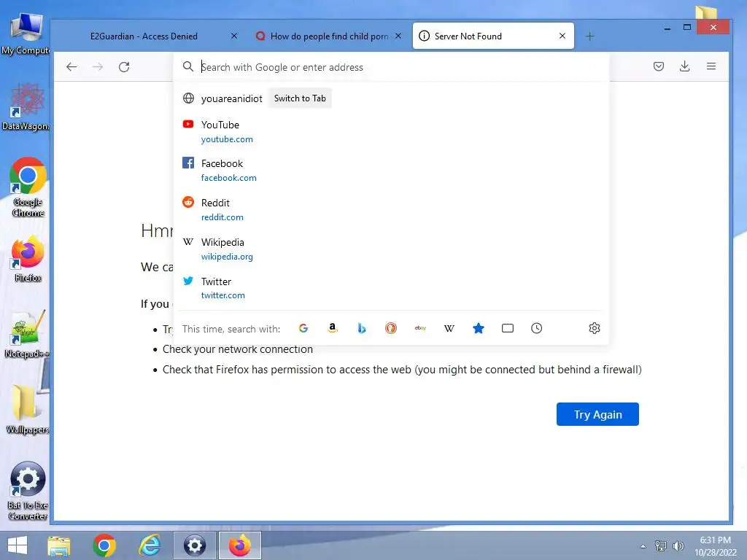Click the Switch to Tab button
Image resolution: width=747 pixels, height=560 pixels.
pos(300,98)
